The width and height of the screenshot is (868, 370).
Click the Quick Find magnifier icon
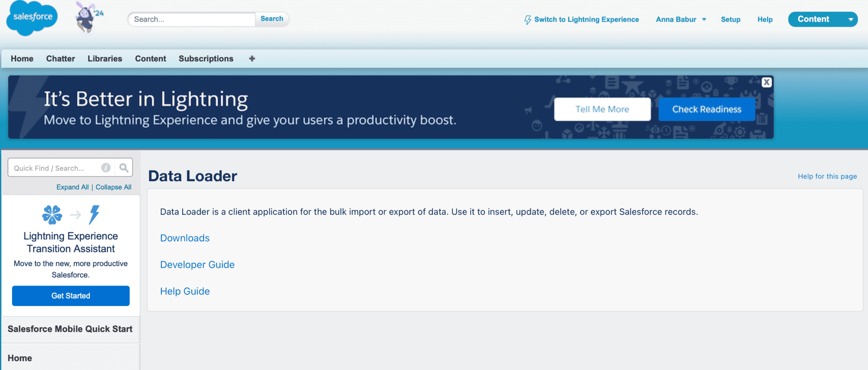coord(124,168)
